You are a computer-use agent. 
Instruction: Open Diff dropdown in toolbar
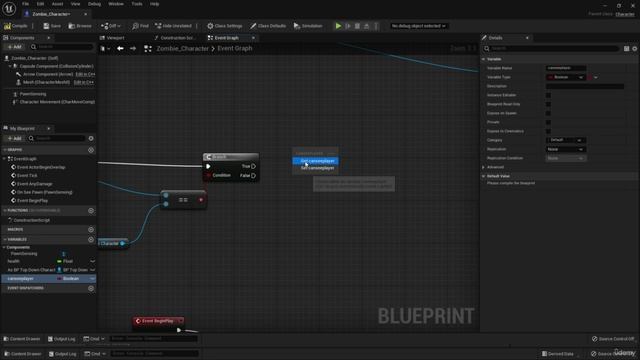[x=111, y=26]
